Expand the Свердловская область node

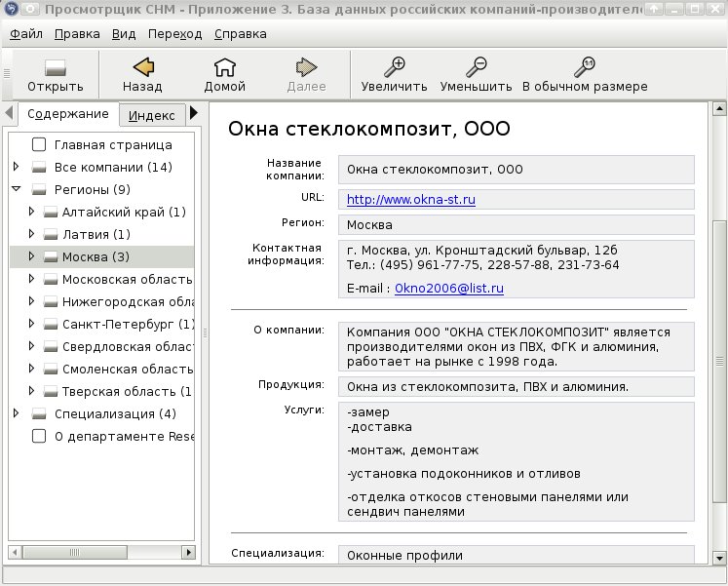click(x=31, y=346)
